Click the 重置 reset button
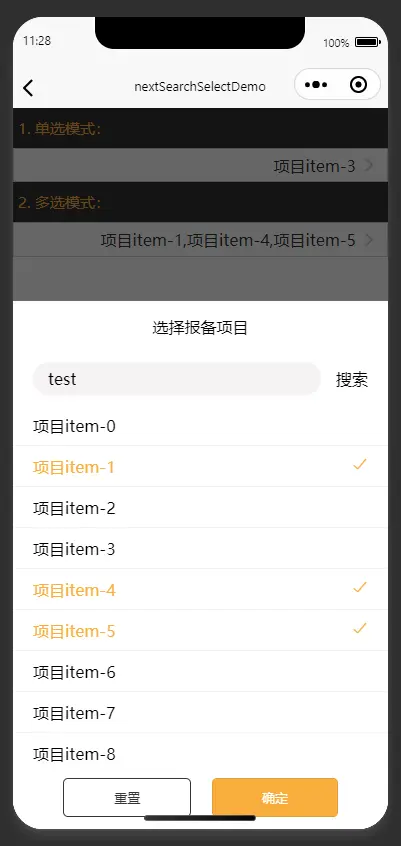401x846 pixels. 127,797
